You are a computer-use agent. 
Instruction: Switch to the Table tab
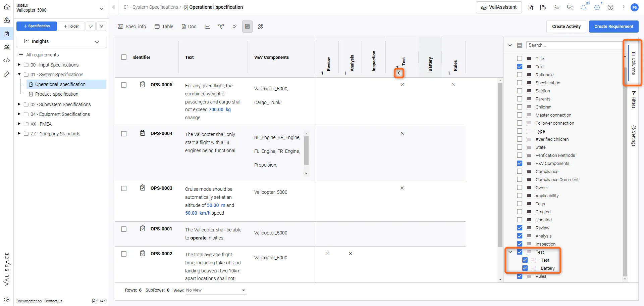tap(164, 27)
